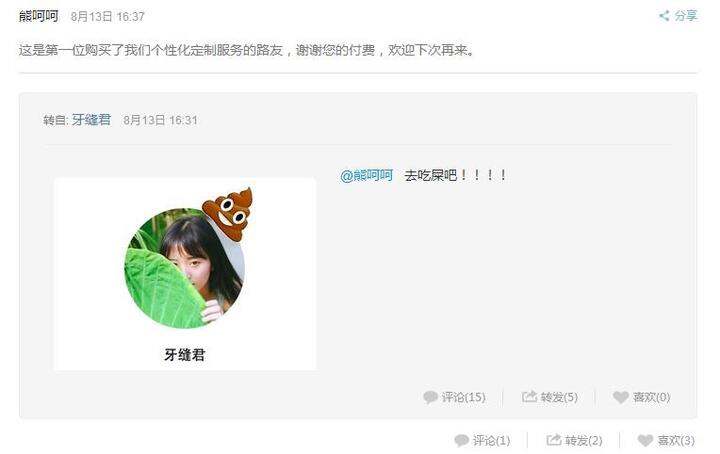
Task: Repost using the 转发(2) button
Action: pos(574,441)
